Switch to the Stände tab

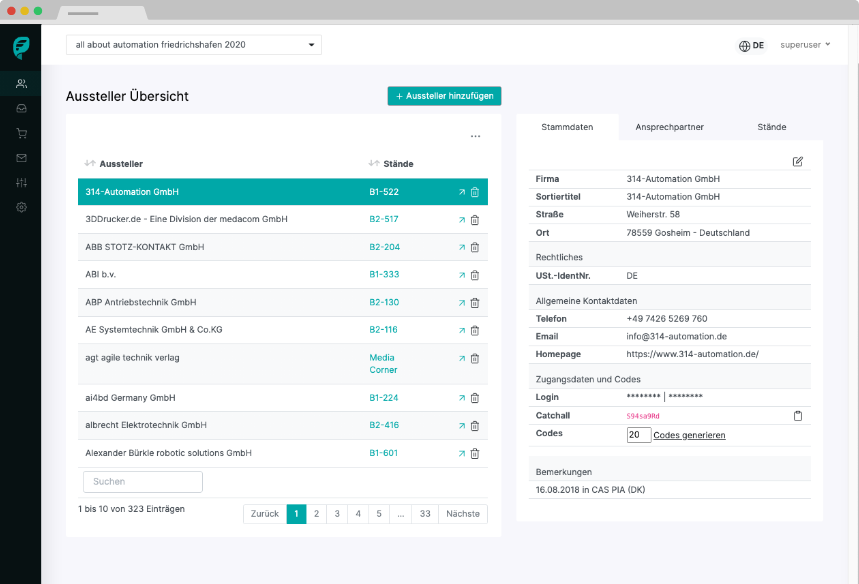click(x=771, y=127)
